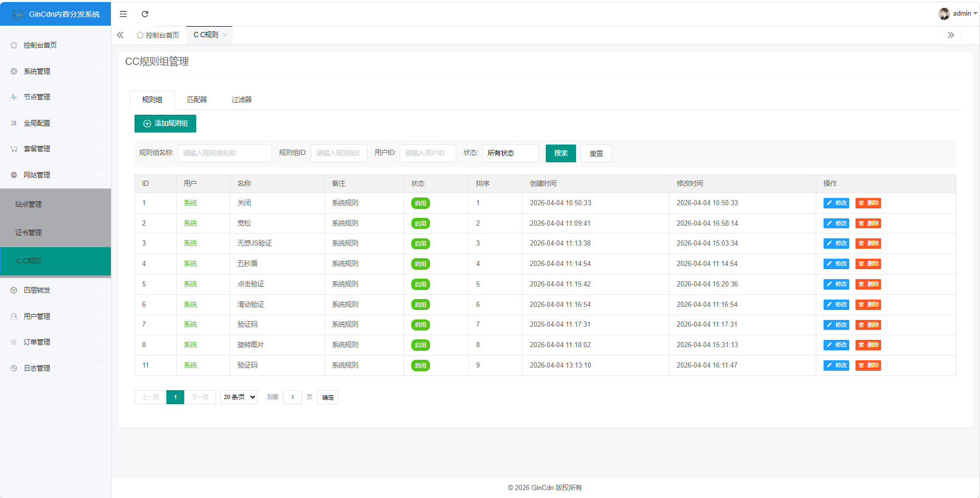
Task: Click the admin avatar picture
Action: tap(944, 14)
